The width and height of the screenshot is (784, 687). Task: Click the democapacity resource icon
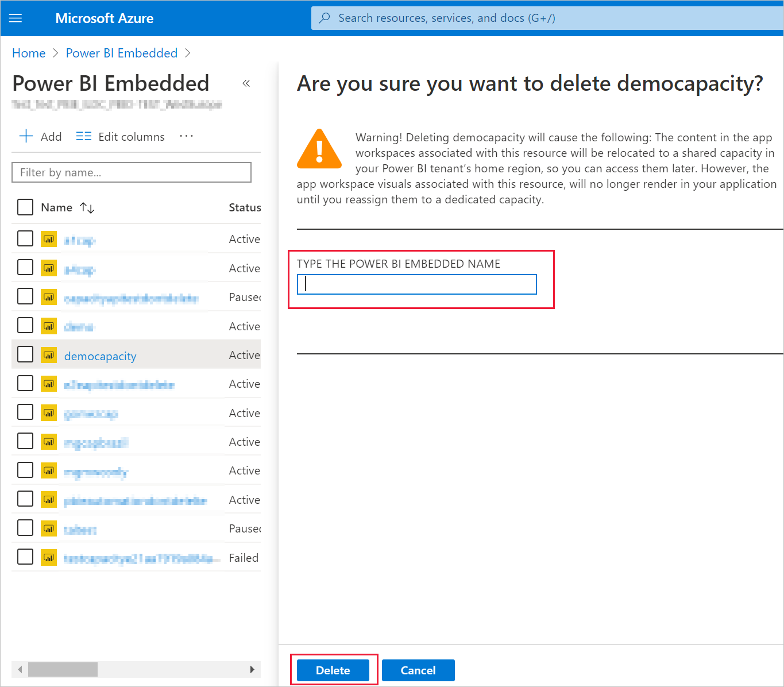click(x=49, y=356)
